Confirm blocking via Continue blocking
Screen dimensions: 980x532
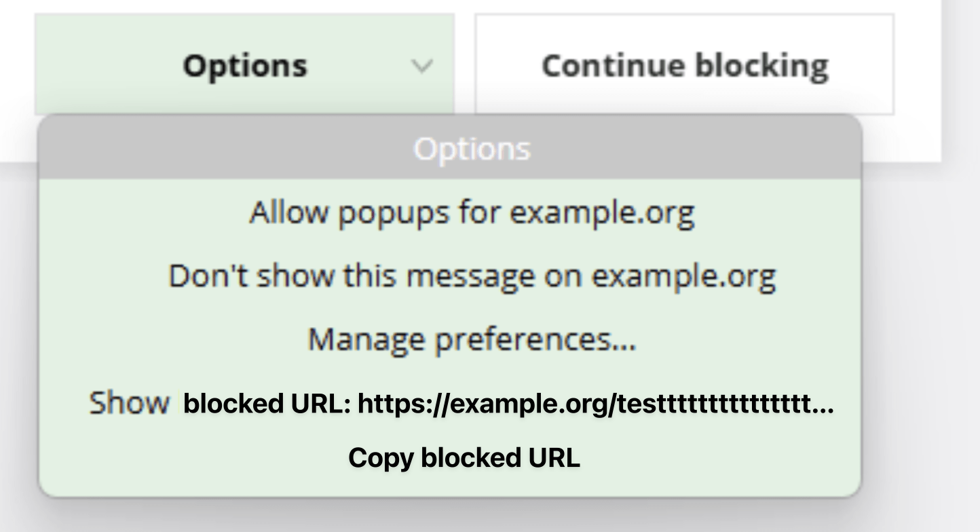coord(683,66)
